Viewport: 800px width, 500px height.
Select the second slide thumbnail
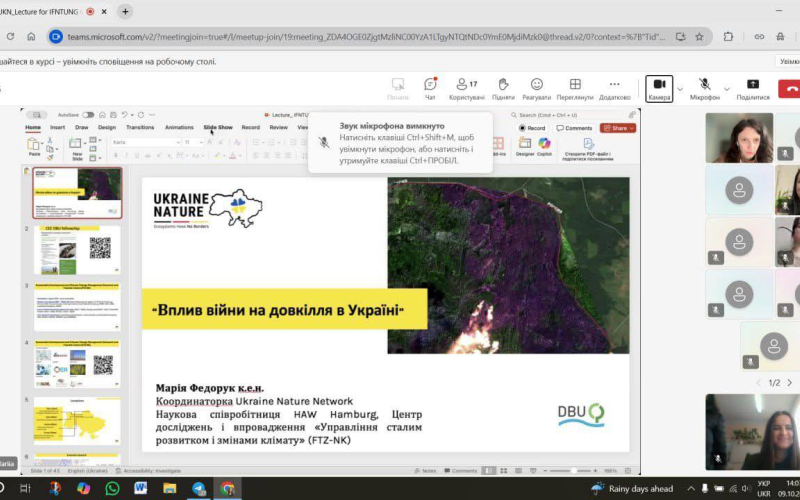[x=77, y=250]
